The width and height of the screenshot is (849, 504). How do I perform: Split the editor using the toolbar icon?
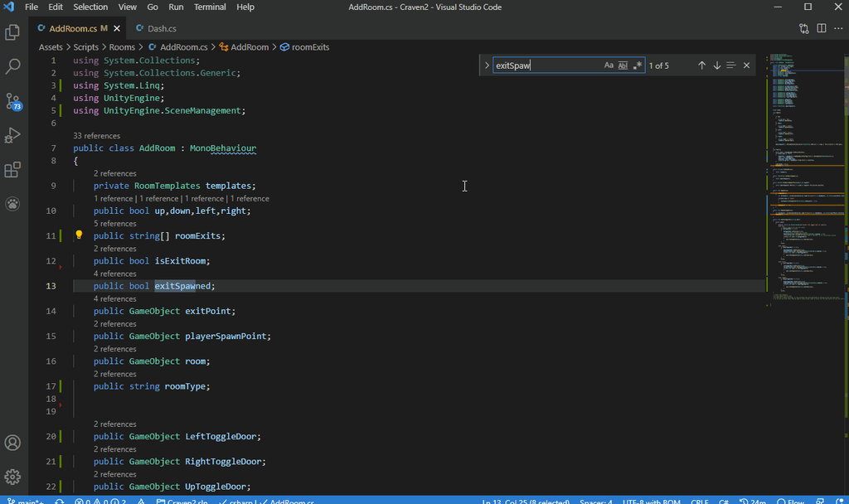[x=821, y=27]
